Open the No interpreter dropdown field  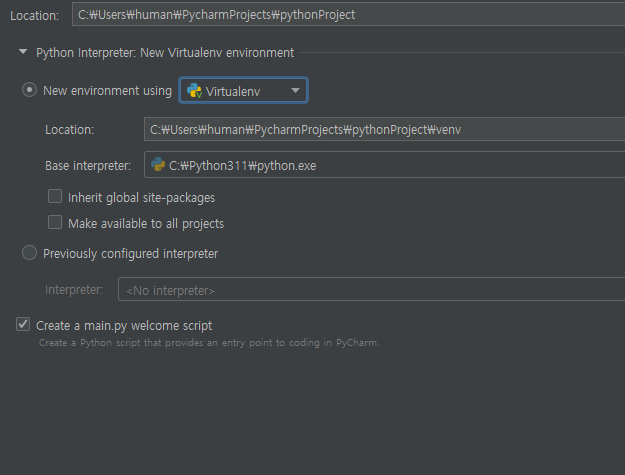[371, 289]
